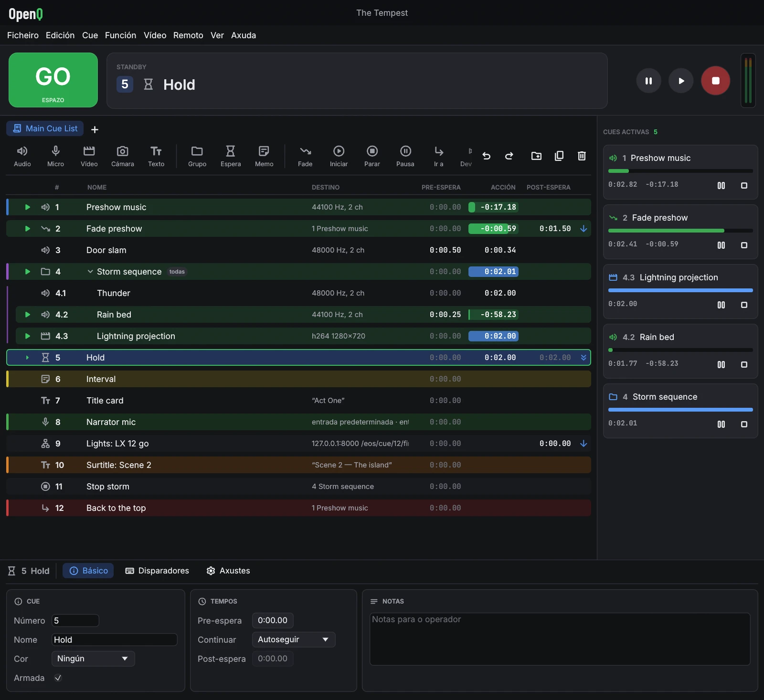This screenshot has width=764, height=700.
Task: Open the Ficheiro menu
Action: click(23, 35)
